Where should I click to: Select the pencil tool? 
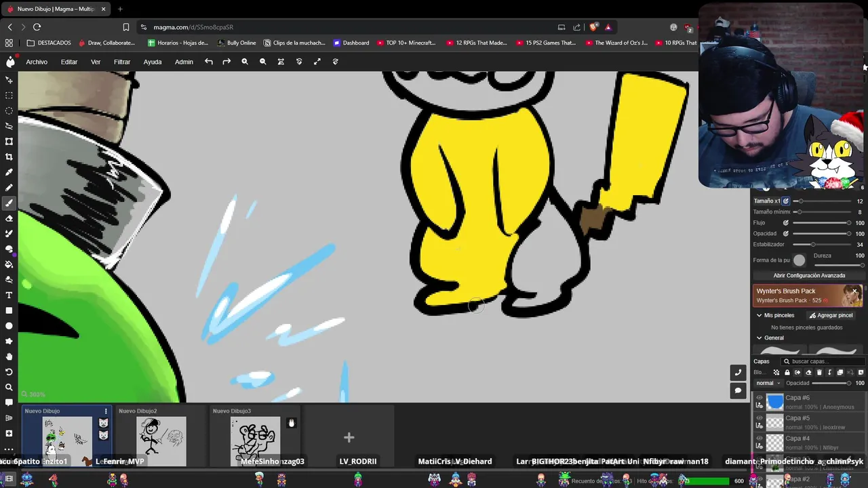point(9,188)
